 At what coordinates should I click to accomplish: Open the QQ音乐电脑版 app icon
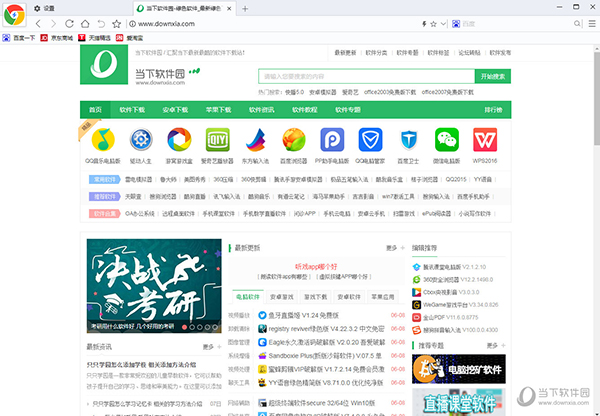(x=103, y=140)
